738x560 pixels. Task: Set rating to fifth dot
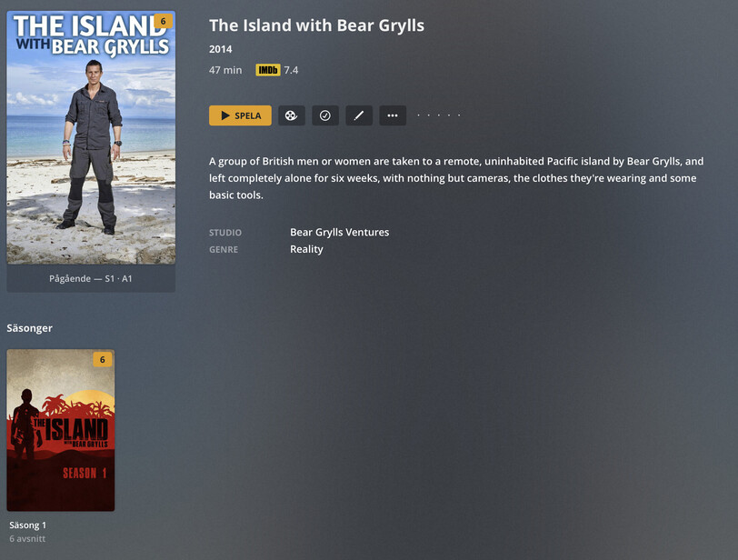click(x=459, y=115)
